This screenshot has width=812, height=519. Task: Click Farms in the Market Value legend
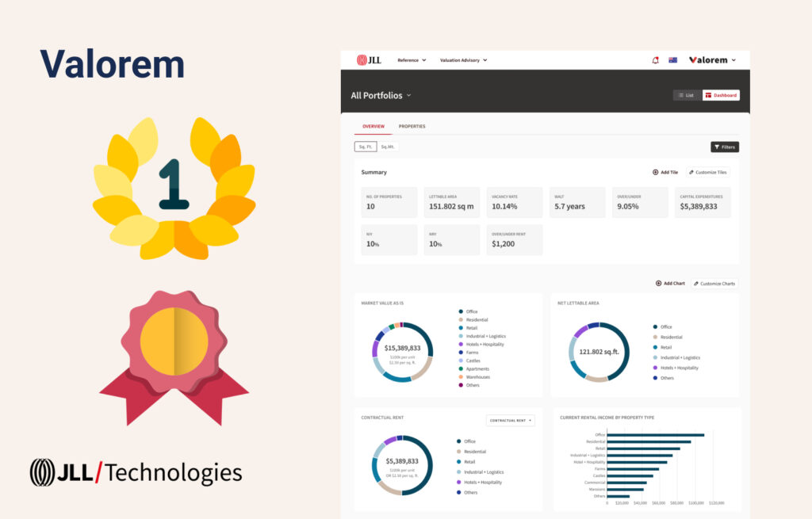tap(473, 353)
